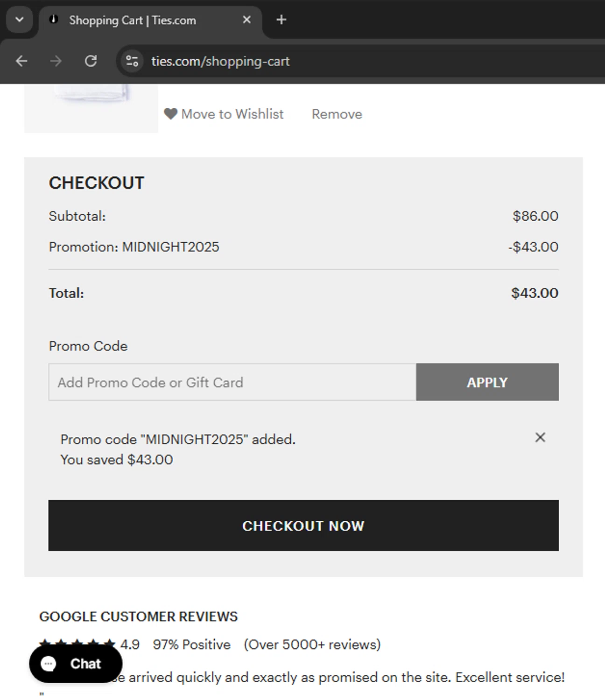
Task: Remove the item from the cart
Action: pos(337,114)
